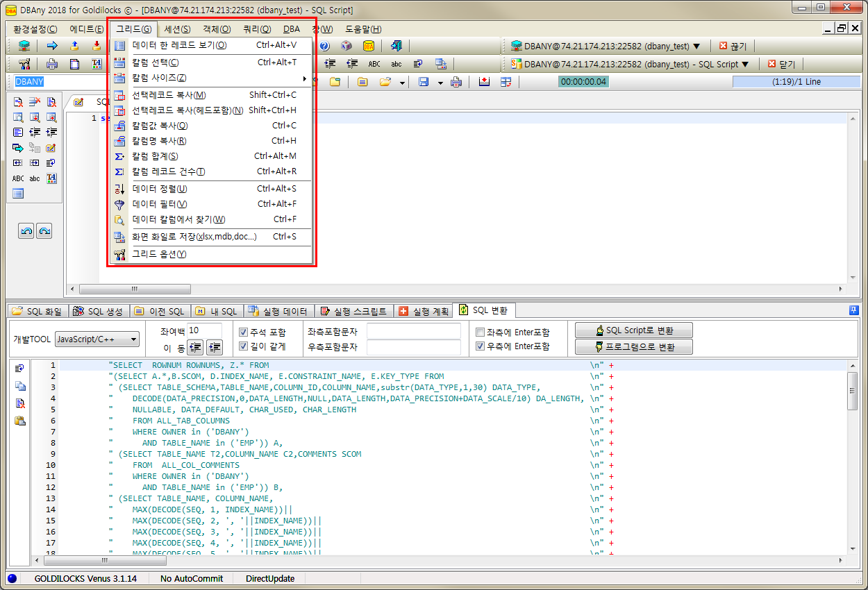The height and width of the screenshot is (590, 868).
Task: Select 그리드 옵션 menu item
Action: [x=211, y=254]
